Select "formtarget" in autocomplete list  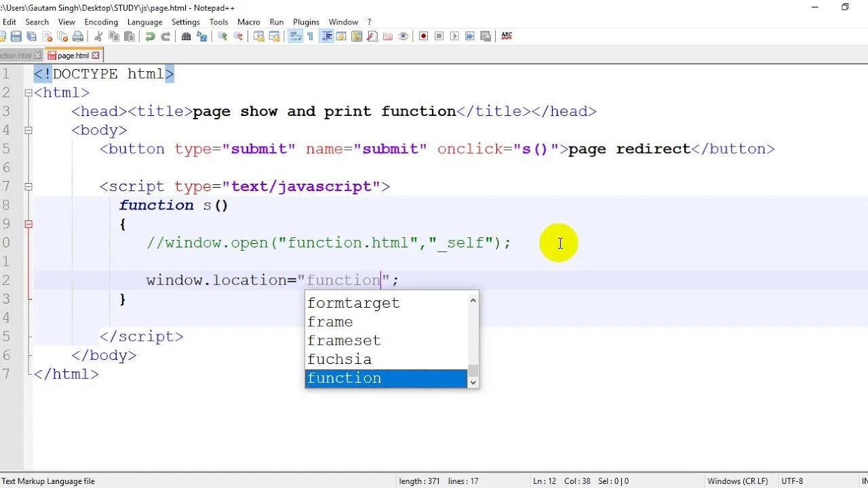(x=386, y=303)
